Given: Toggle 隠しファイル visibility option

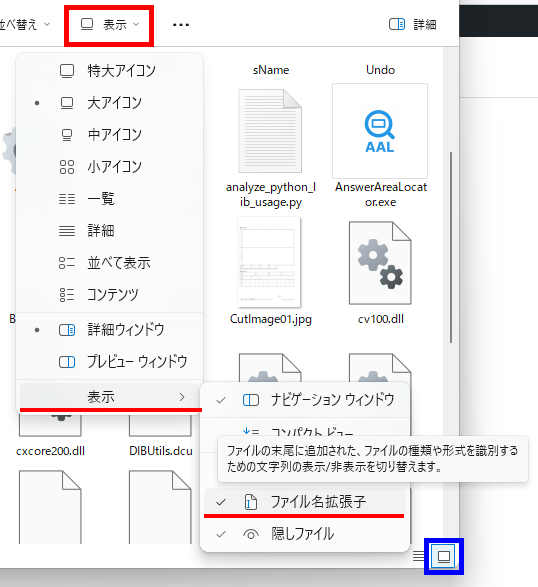Looking at the screenshot, I should [x=305, y=534].
